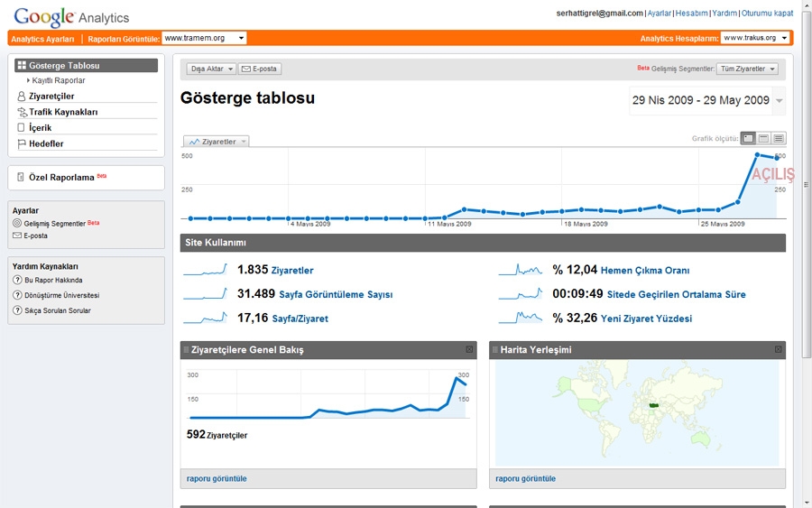Close the Ziyaretçilere Genel Bakış widget

pyautogui.click(x=469, y=349)
